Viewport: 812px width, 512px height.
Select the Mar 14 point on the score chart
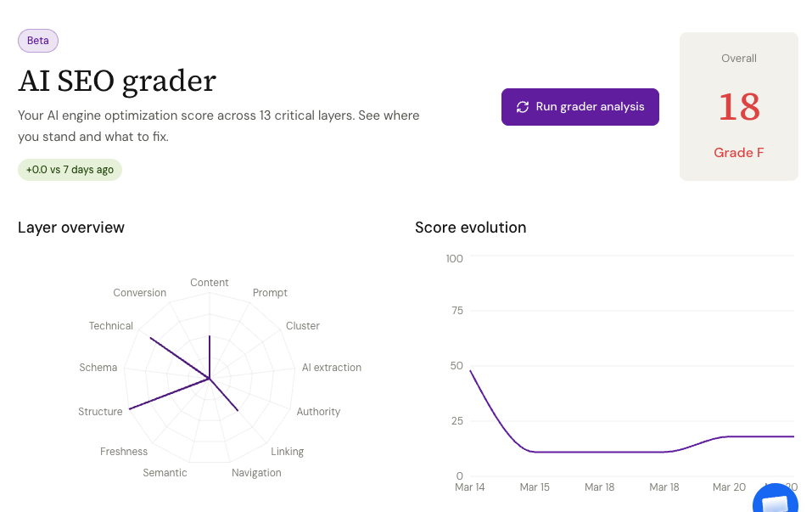(x=471, y=372)
